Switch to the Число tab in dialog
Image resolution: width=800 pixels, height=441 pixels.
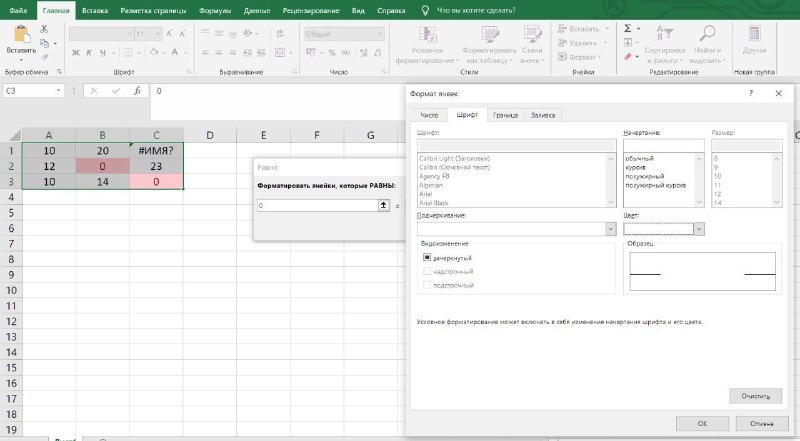[x=429, y=115]
